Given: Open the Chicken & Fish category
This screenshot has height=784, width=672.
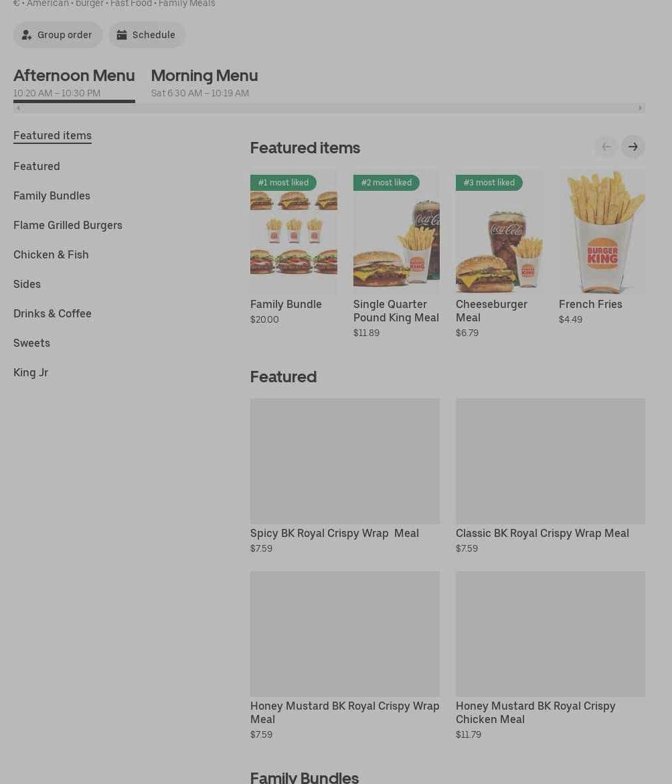Looking at the screenshot, I should click(51, 254).
